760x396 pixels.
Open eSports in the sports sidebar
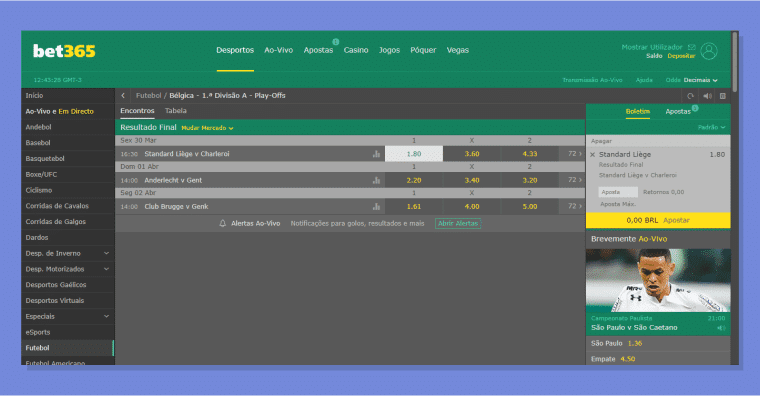(68, 332)
